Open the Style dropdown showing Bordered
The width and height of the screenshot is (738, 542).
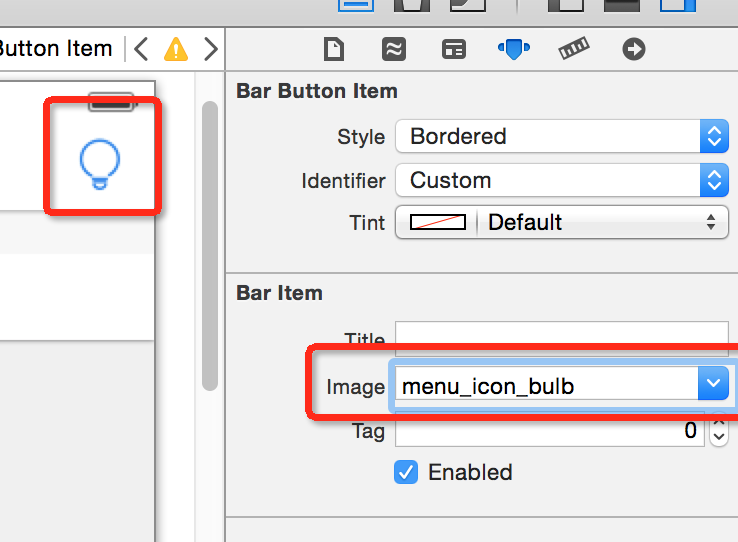pos(562,136)
